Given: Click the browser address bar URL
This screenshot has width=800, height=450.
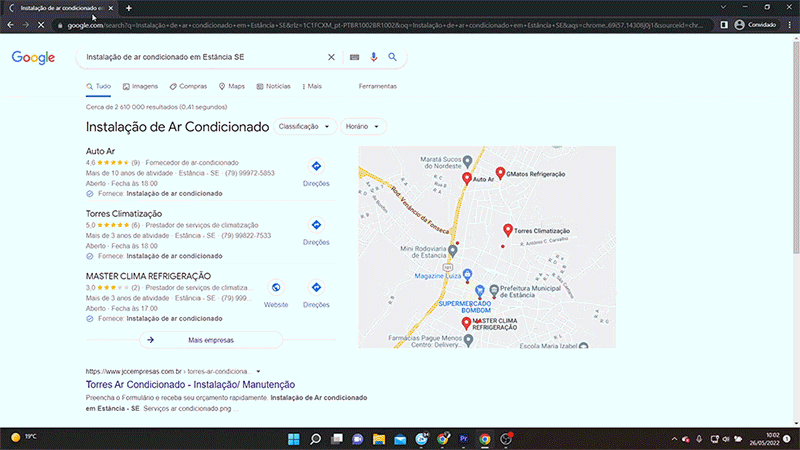Looking at the screenshot, I should tap(385, 25).
